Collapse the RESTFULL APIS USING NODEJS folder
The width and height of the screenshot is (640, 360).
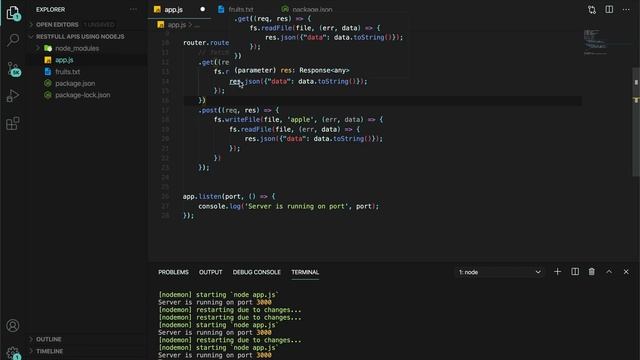80,37
